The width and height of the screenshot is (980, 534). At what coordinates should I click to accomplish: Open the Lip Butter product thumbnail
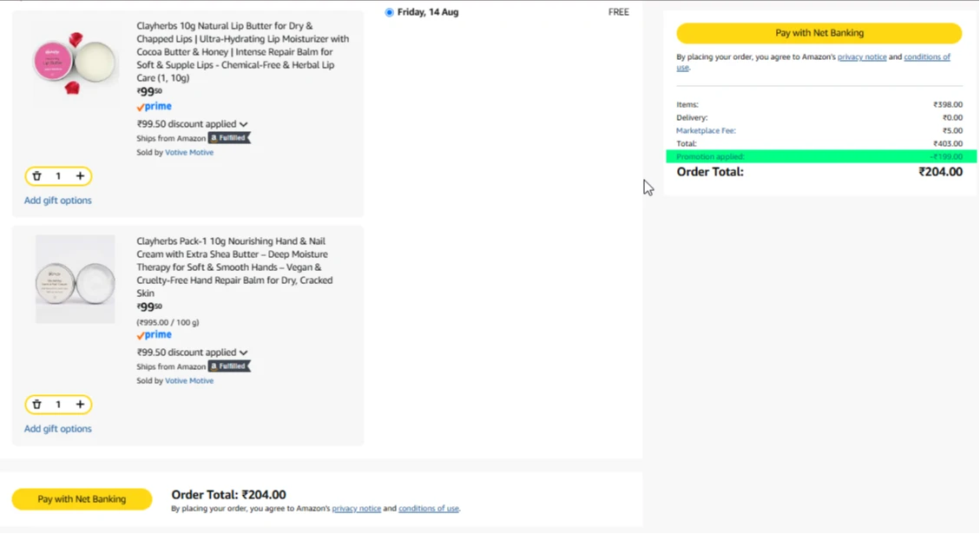pyautogui.click(x=75, y=63)
